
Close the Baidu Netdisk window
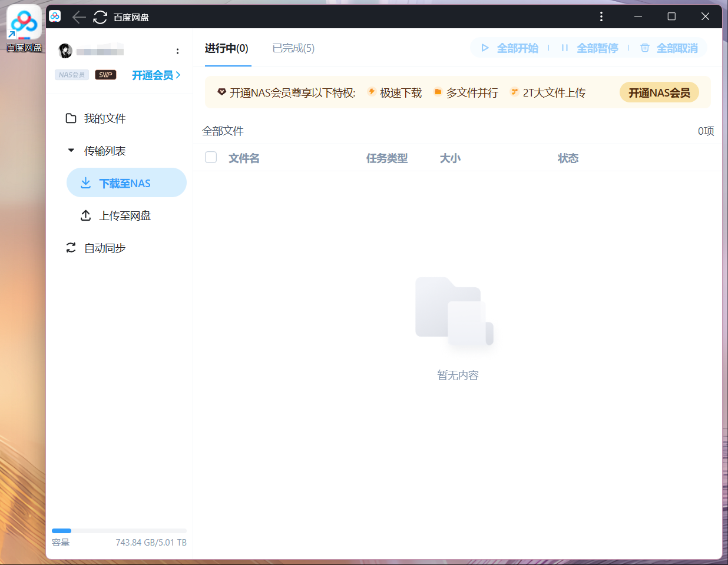point(705,16)
